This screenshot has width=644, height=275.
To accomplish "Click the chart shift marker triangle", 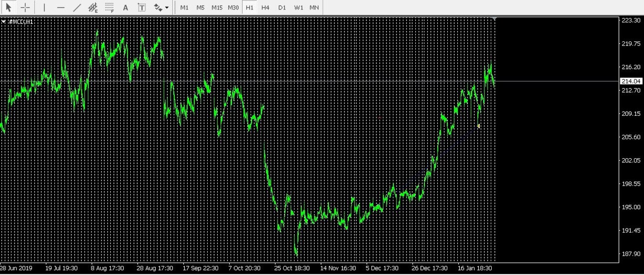I will tap(494, 18).
